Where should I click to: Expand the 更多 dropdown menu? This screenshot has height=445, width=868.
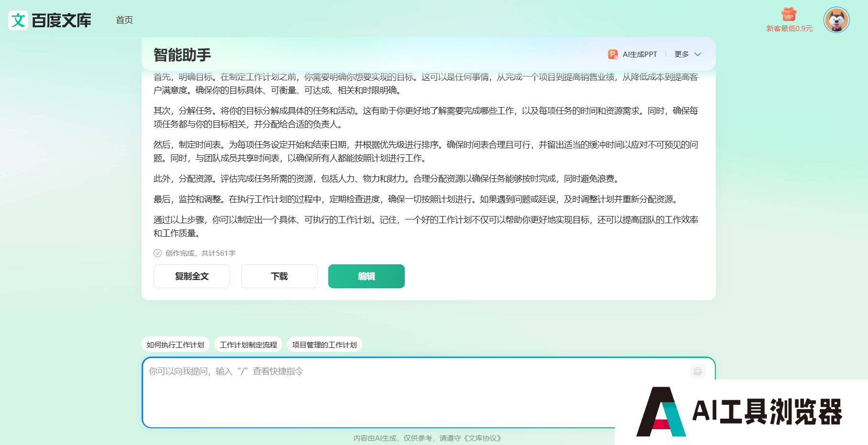coord(688,54)
